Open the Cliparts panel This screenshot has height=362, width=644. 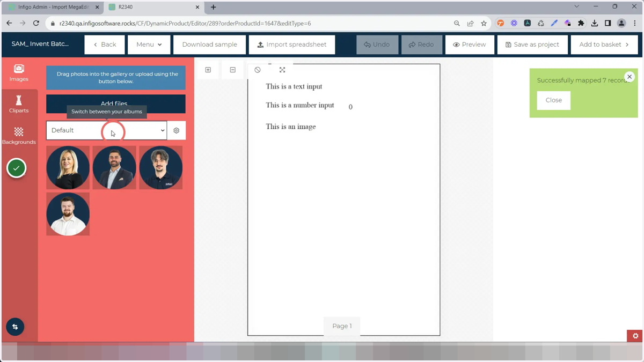(x=19, y=105)
